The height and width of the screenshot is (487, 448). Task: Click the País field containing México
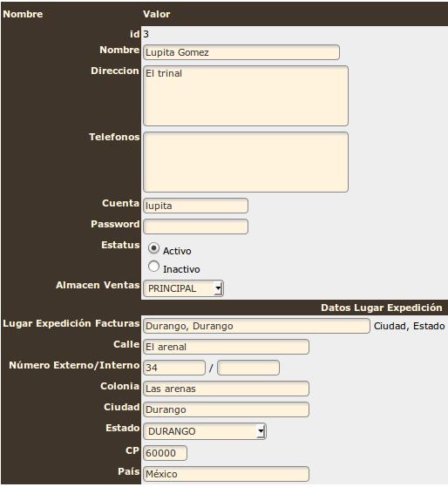[x=226, y=474]
